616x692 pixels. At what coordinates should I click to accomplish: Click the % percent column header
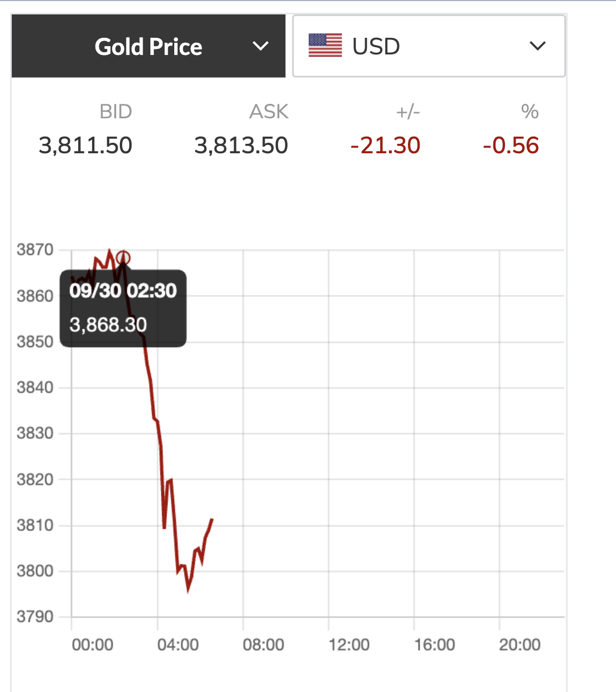point(529,112)
